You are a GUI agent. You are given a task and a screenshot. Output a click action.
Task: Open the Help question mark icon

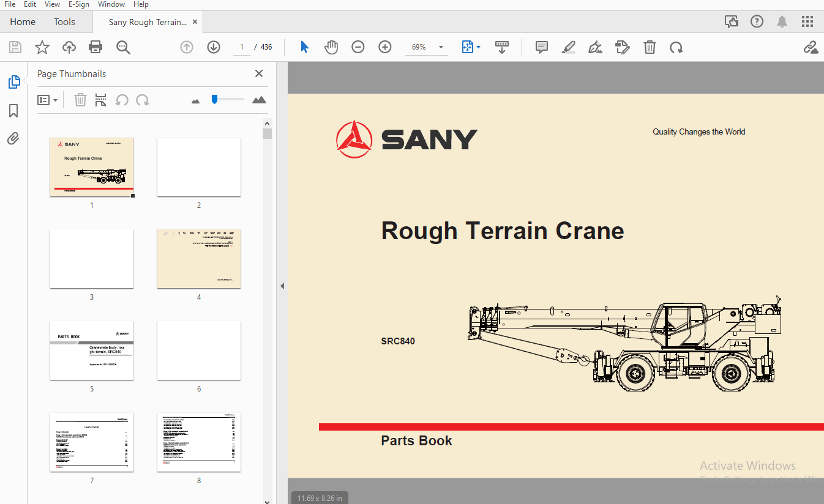point(757,22)
